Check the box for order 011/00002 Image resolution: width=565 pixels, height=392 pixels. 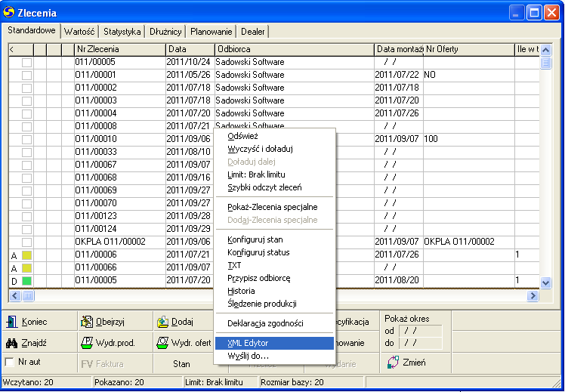click(x=26, y=88)
